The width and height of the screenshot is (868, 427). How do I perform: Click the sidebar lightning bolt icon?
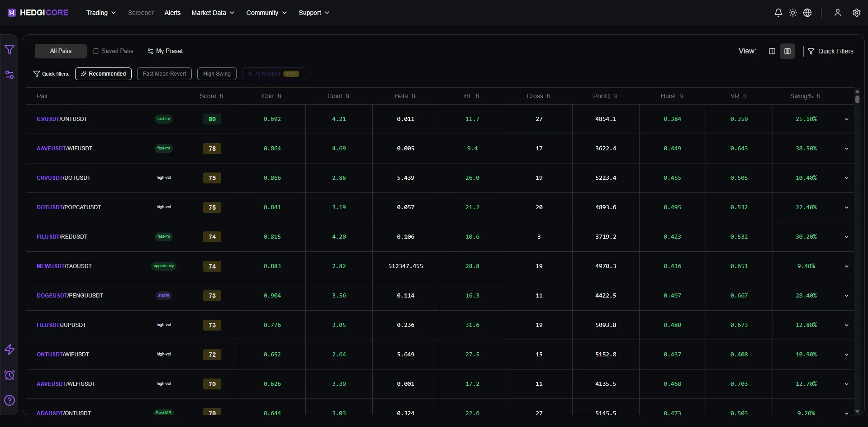pos(9,350)
